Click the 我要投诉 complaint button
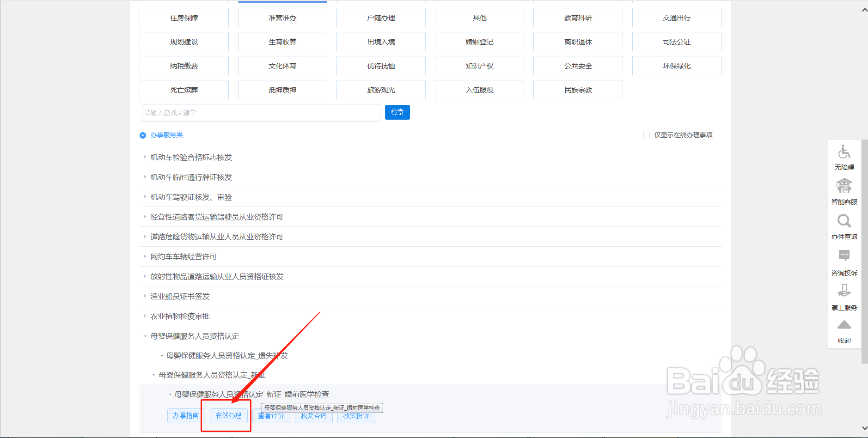The image size is (868, 438). (x=356, y=416)
